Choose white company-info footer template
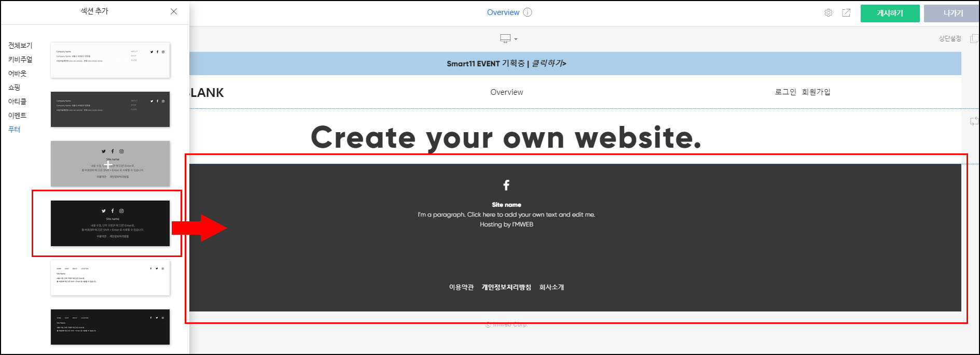Image resolution: width=980 pixels, height=355 pixels. (110, 60)
